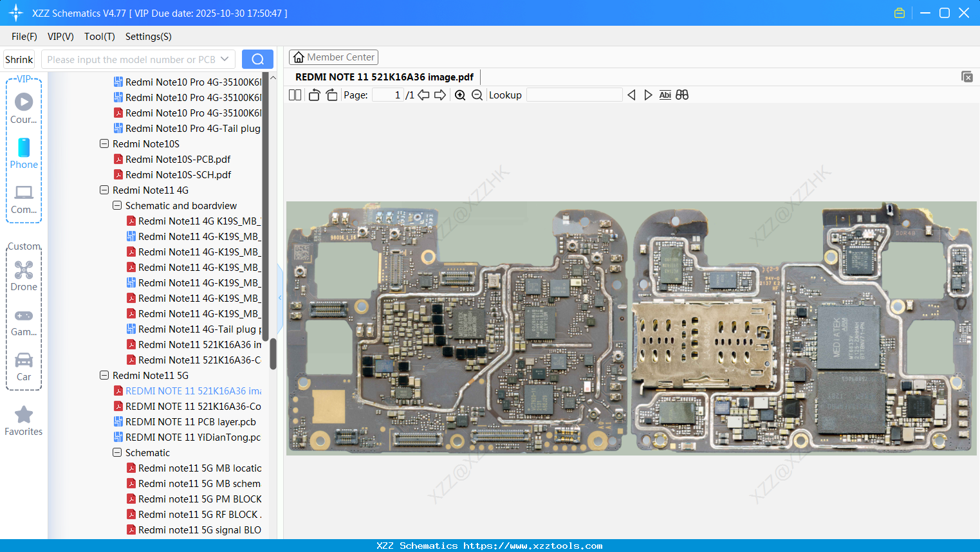Click the Member Center button
Viewport: 980px width, 552px height.
pos(333,57)
